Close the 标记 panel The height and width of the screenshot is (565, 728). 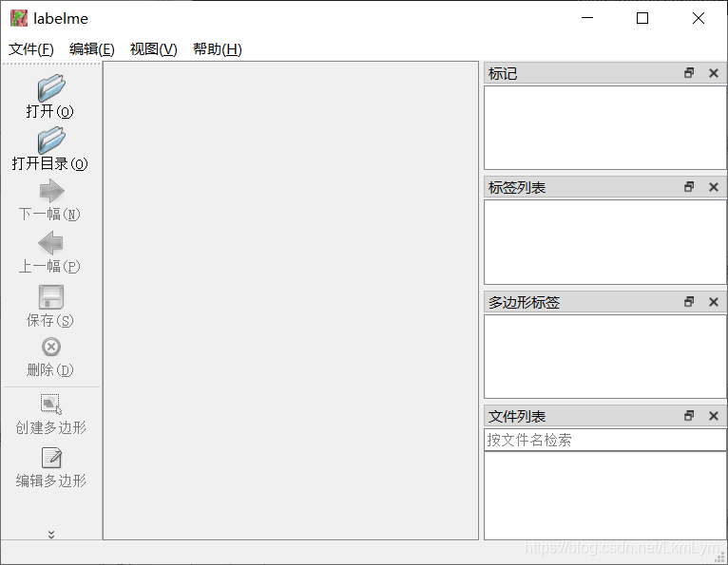click(x=714, y=73)
